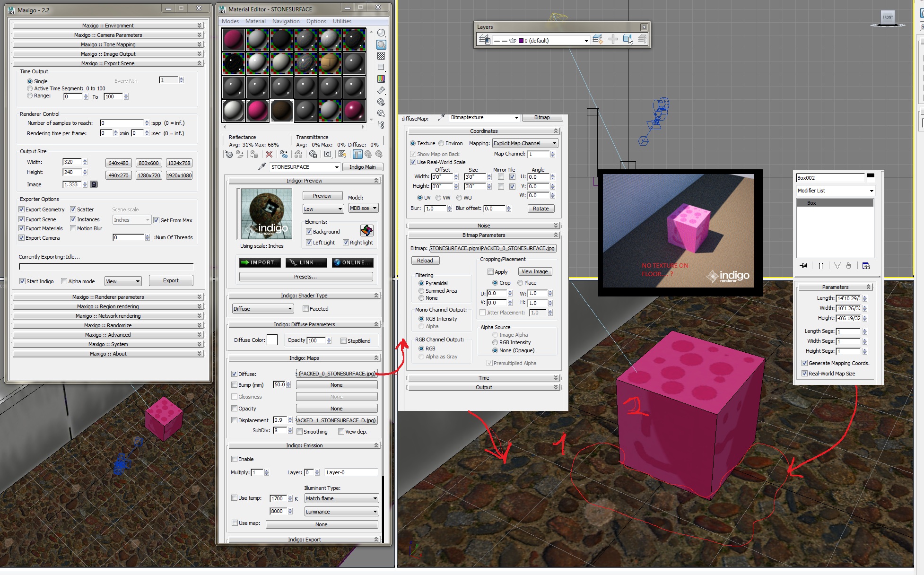Click Make Preview film icon
924x575 pixels.
(381, 90)
